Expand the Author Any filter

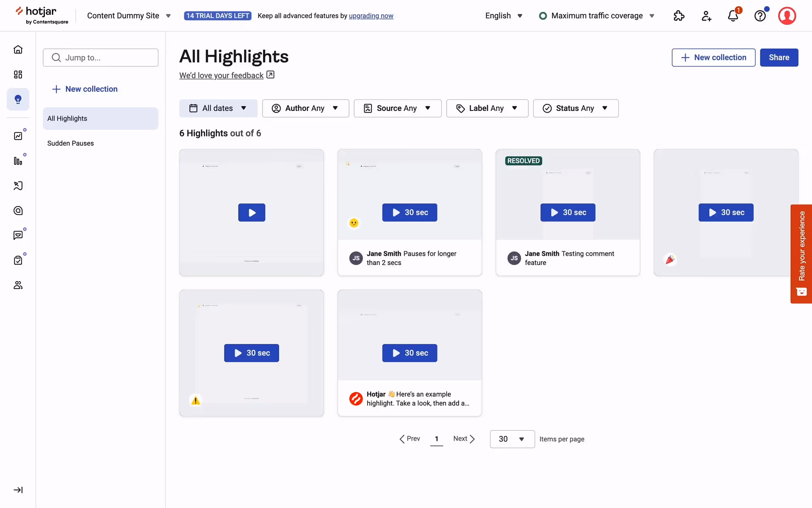point(305,108)
